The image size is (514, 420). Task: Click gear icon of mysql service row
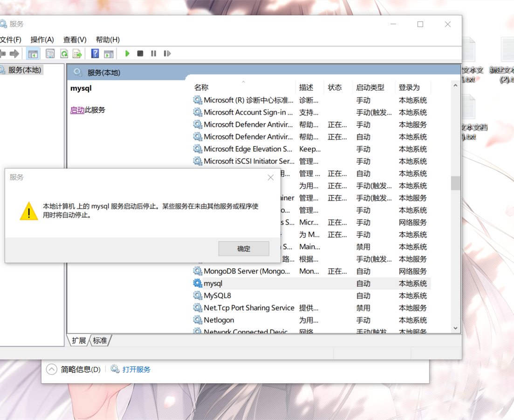click(197, 284)
